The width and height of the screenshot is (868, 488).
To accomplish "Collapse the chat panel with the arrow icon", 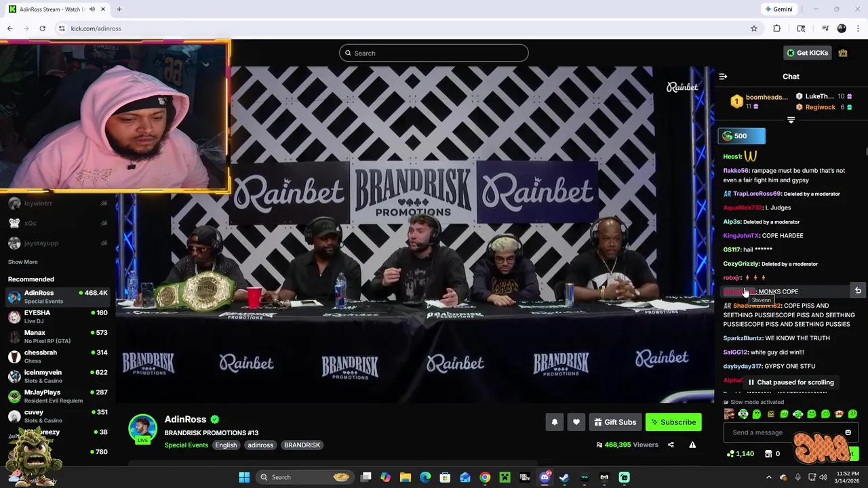I will click(x=723, y=77).
